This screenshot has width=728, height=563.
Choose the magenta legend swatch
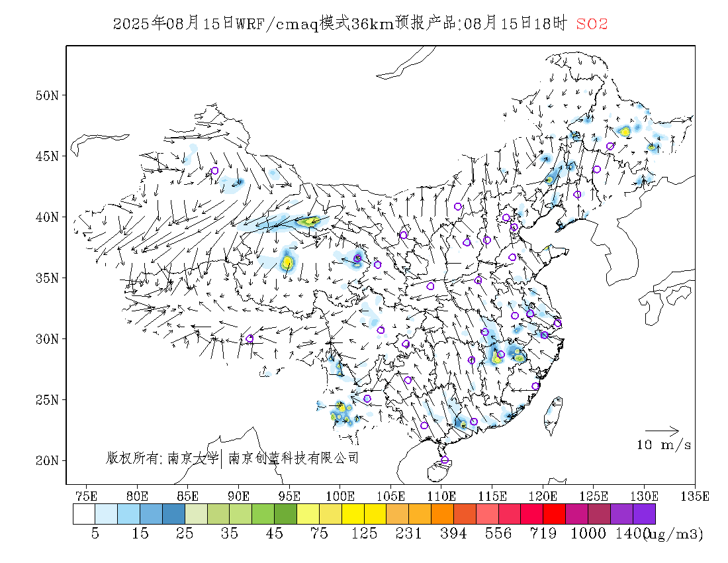[x=576, y=514]
